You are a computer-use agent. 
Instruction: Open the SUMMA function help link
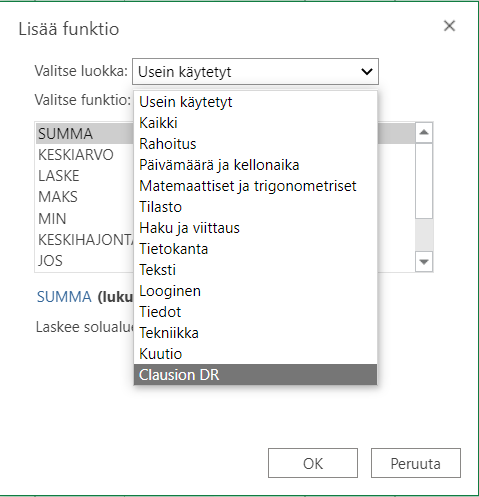click(x=64, y=297)
